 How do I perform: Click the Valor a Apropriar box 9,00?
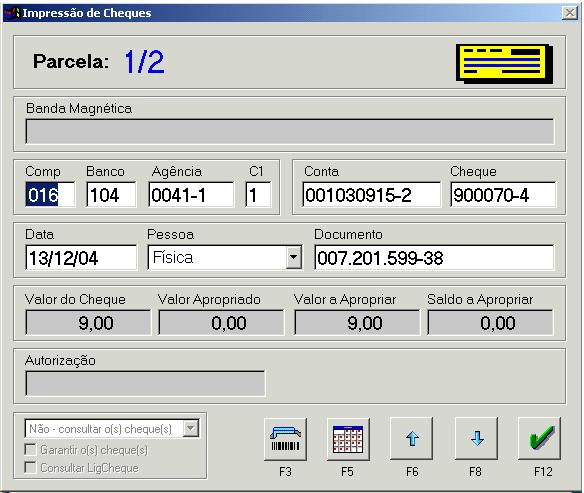(x=357, y=322)
